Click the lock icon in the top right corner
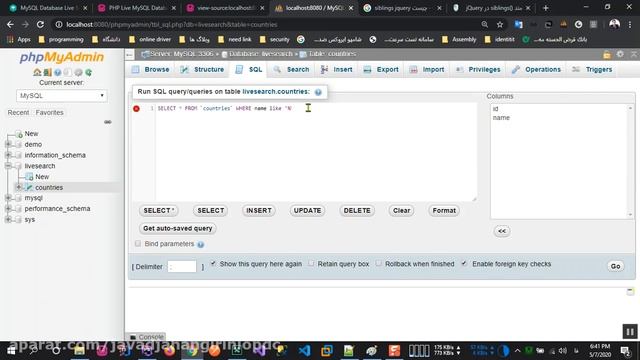640x360 pixels. pyautogui.click(x=607, y=54)
